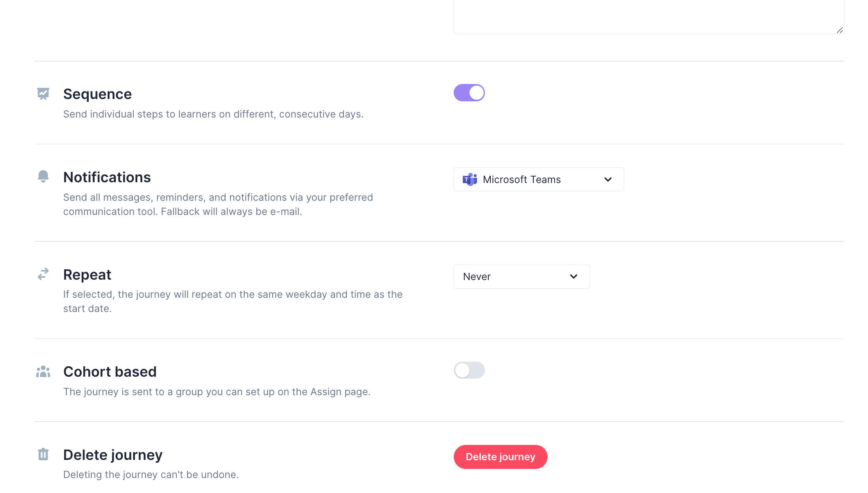This screenshot has width=868, height=493.
Task: Click the chevron on the Notifications dropdown
Action: 608,179
